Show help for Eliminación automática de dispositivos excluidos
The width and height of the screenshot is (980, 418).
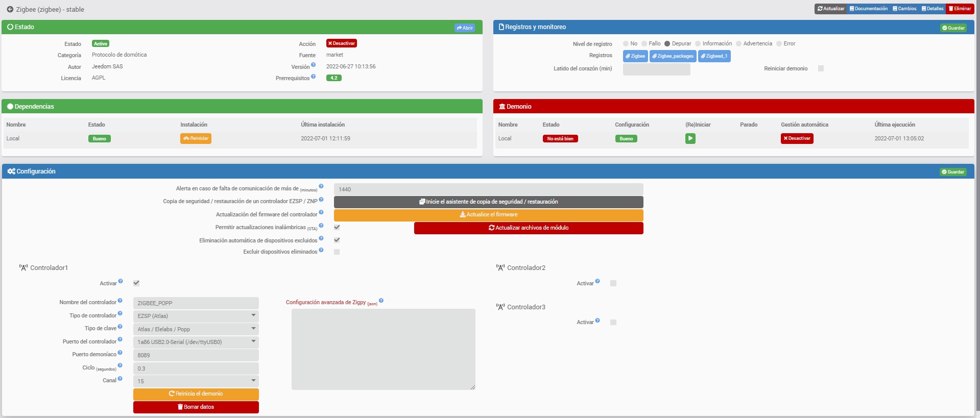tap(321, 238)
